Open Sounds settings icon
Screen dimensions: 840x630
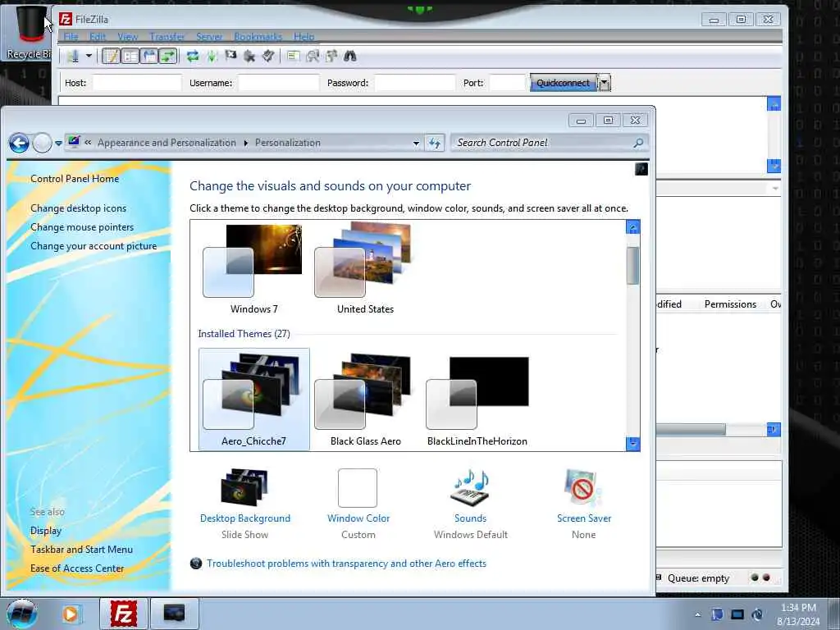tap(470, 487)
